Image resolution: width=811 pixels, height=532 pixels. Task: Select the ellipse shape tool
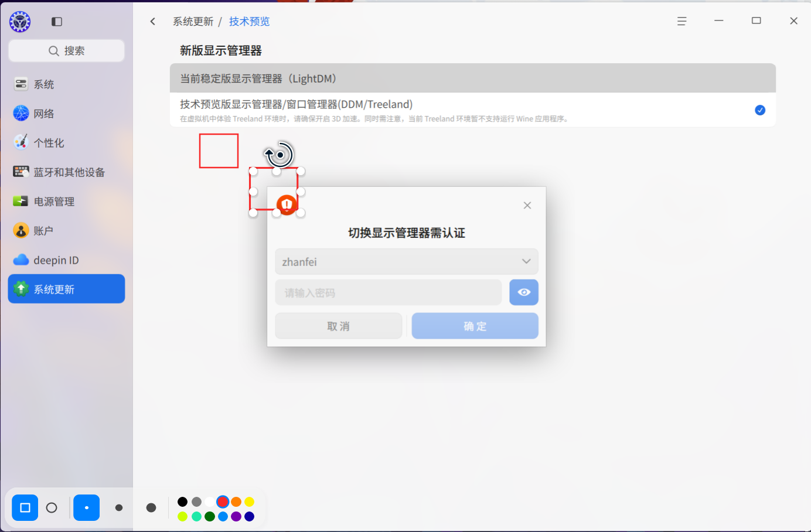pyautogui.click(x=52, y=507)
